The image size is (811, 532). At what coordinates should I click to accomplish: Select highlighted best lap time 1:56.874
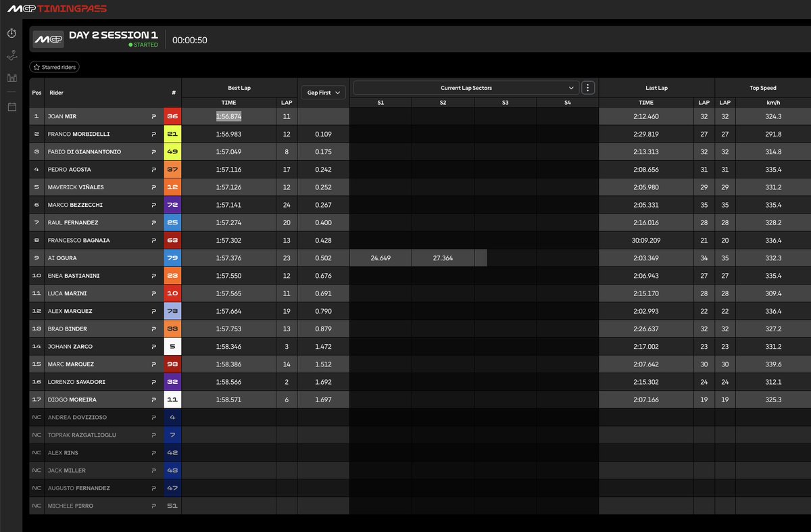pyautogui.click(x=228, y=116)
